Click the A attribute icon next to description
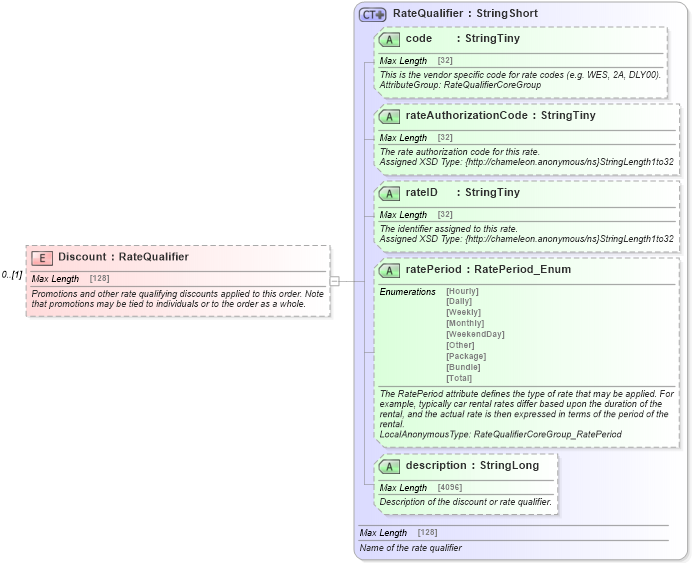This screenshot has height=563, width=692. coord(389,466)
